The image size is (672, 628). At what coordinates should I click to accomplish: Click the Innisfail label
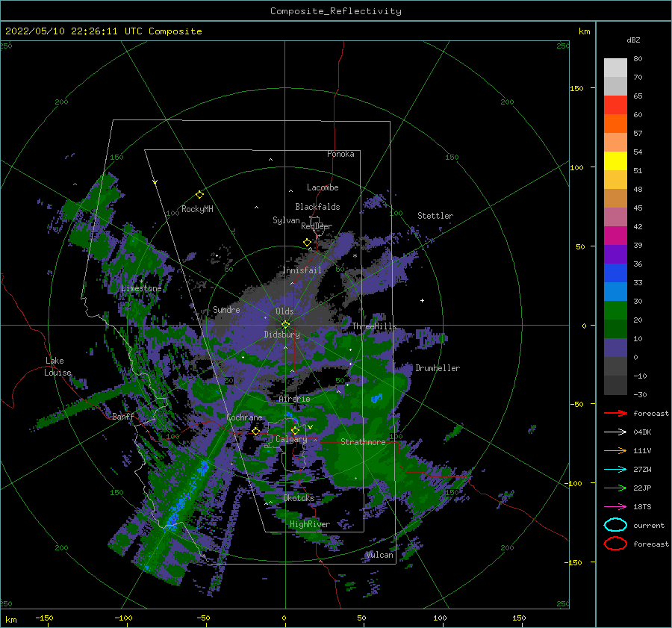tap(302, 270)
